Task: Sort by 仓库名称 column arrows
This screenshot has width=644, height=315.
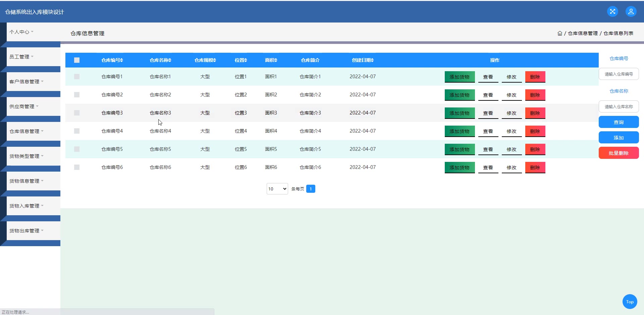Action: (x=170, y=60)
